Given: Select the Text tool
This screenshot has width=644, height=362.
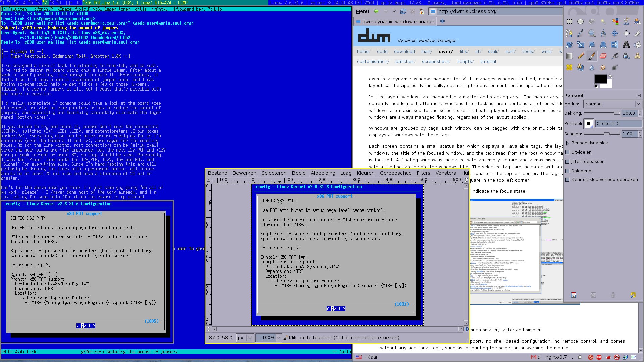Looking at the screenshot, I should [x=626, y=45].
